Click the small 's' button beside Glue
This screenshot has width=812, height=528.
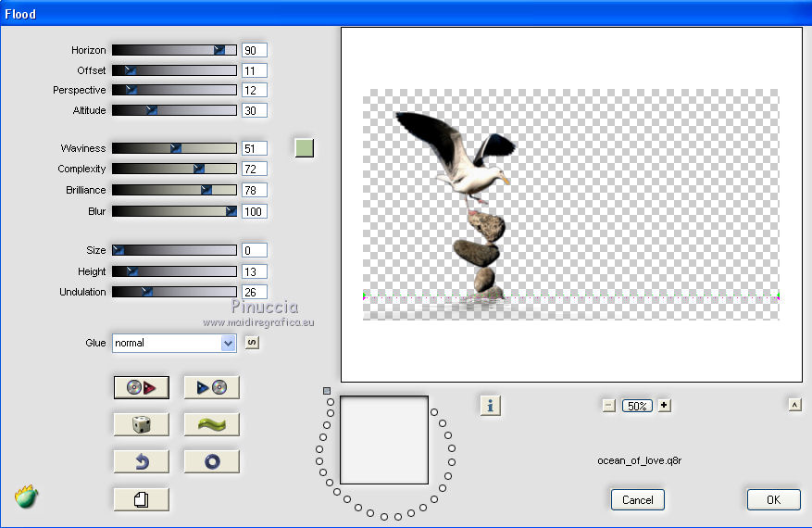[x=252, y=343]
